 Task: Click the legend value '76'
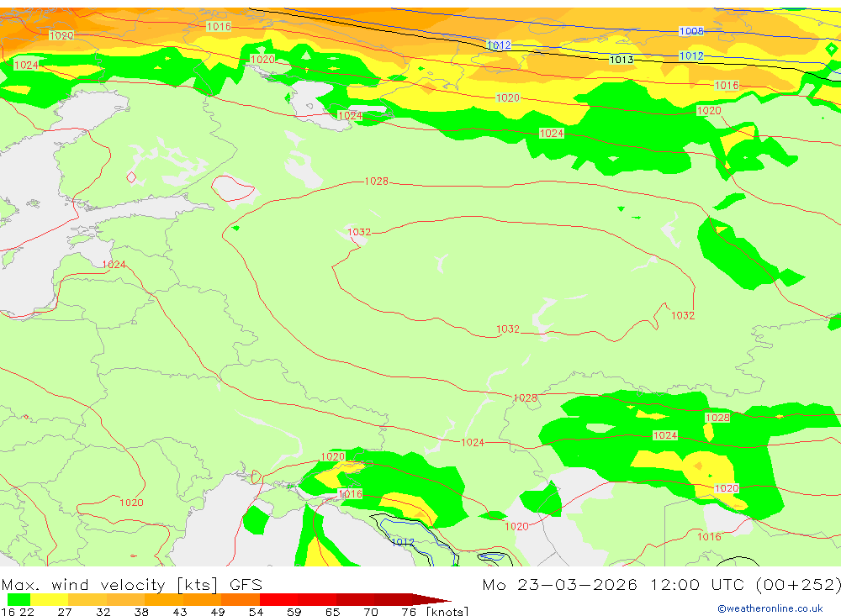click(409, 612)
